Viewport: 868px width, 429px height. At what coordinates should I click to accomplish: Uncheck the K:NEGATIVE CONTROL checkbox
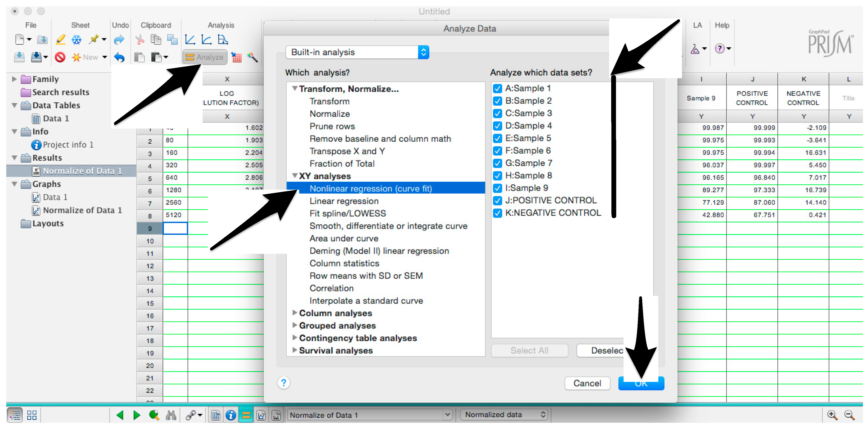497,213
